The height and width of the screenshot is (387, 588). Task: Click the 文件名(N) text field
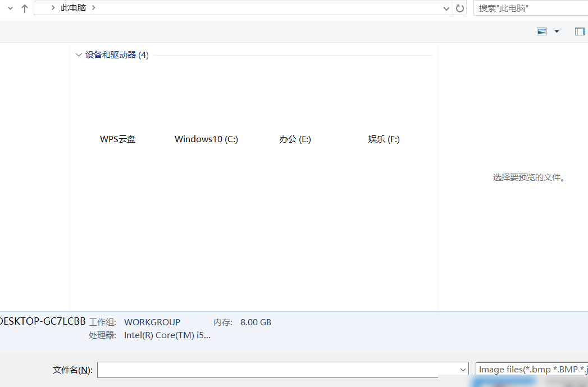[x=282, y=370]
